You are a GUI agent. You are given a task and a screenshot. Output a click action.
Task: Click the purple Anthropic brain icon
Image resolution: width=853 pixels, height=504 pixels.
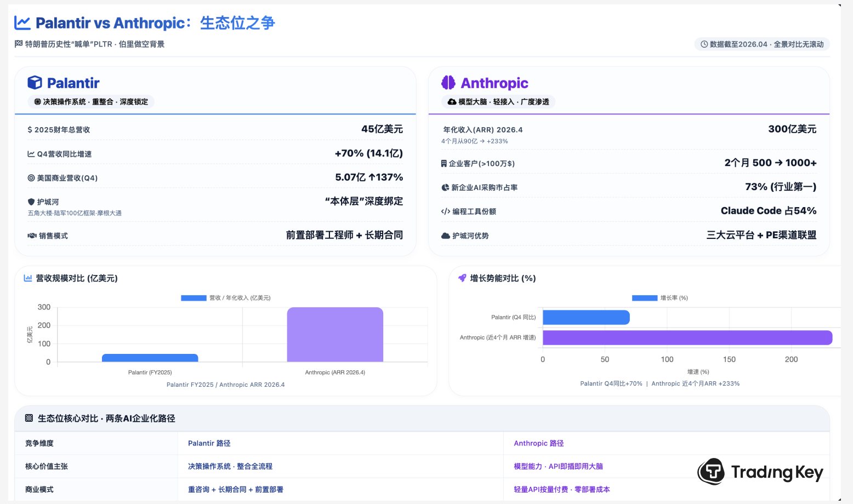click(448, 83)
